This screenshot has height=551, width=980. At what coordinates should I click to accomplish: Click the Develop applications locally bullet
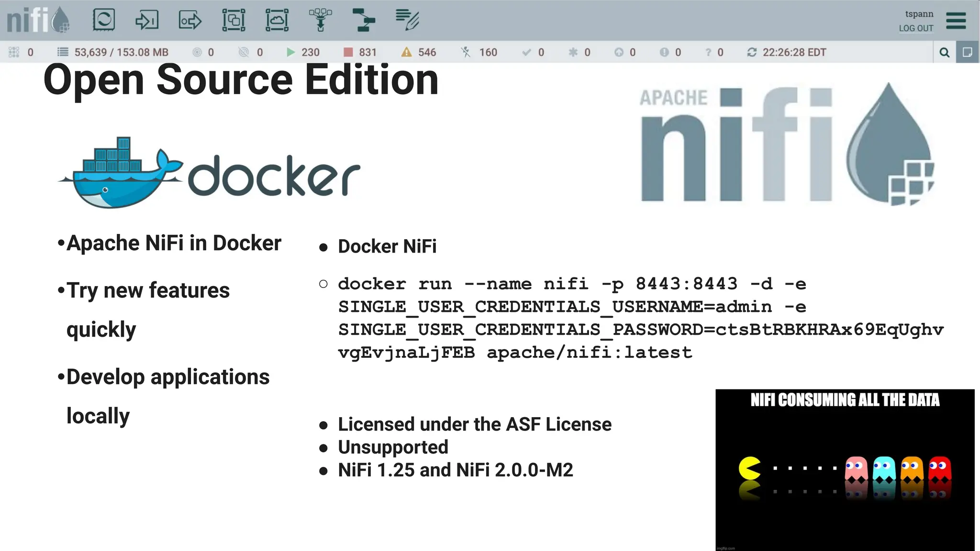tap(168, 397)
